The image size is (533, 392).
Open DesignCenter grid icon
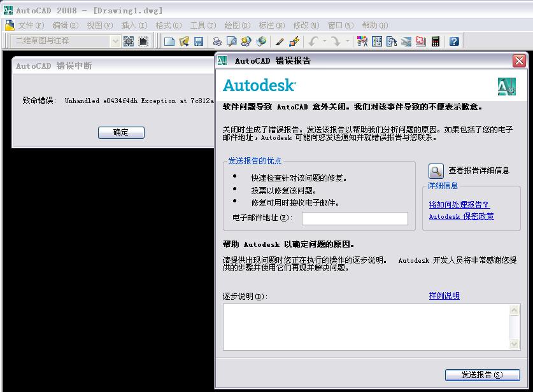tap(377, 41)
